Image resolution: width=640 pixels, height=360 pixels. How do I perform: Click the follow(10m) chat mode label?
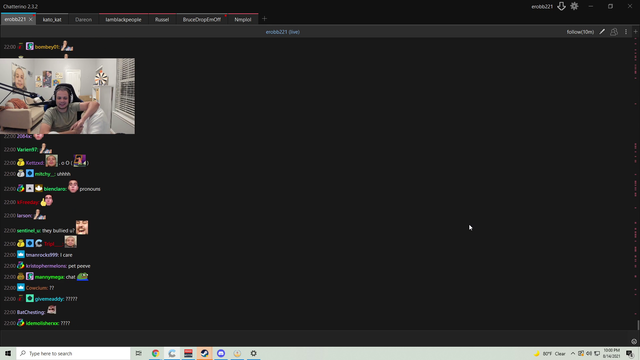[x=580, y=32]
